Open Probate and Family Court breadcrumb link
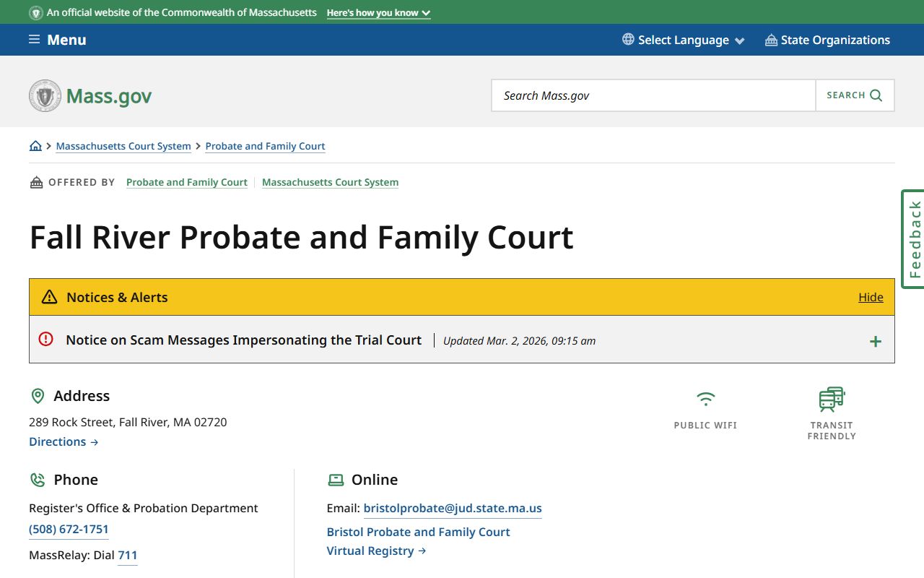This screenshot has width=924, height=578. 265,146
